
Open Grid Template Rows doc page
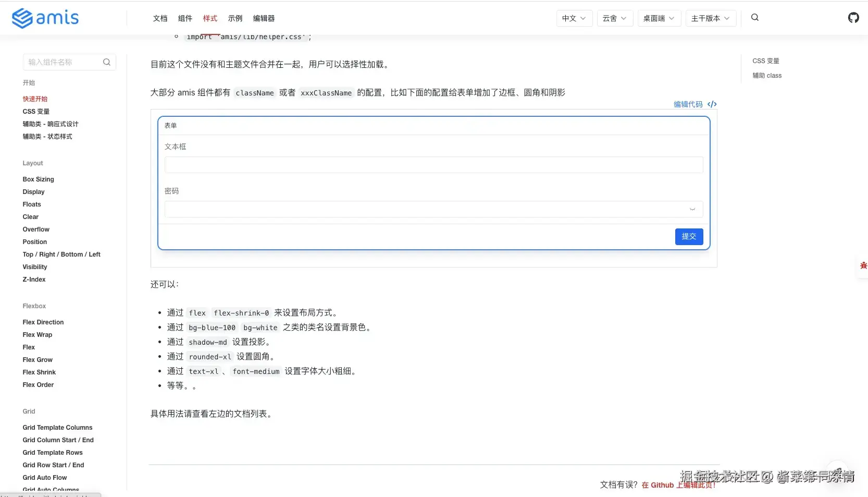[53, 453]
